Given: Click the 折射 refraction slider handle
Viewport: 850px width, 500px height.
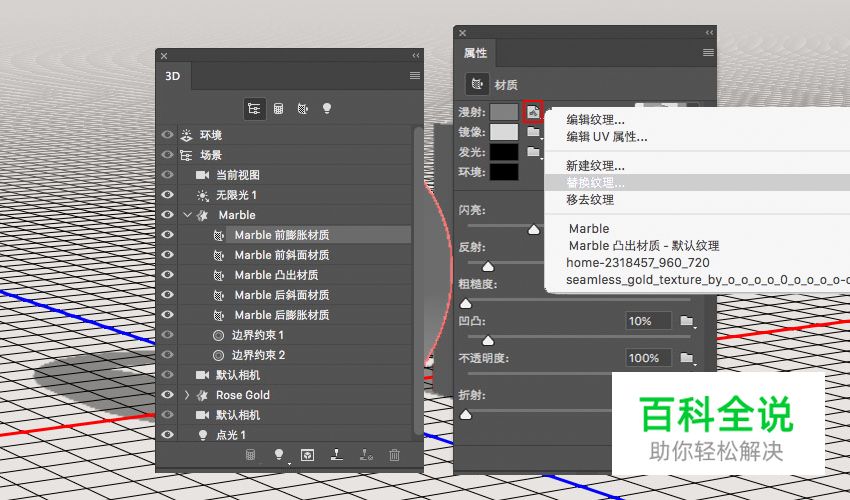Looking at the screenshot, I should pos(466,415).
